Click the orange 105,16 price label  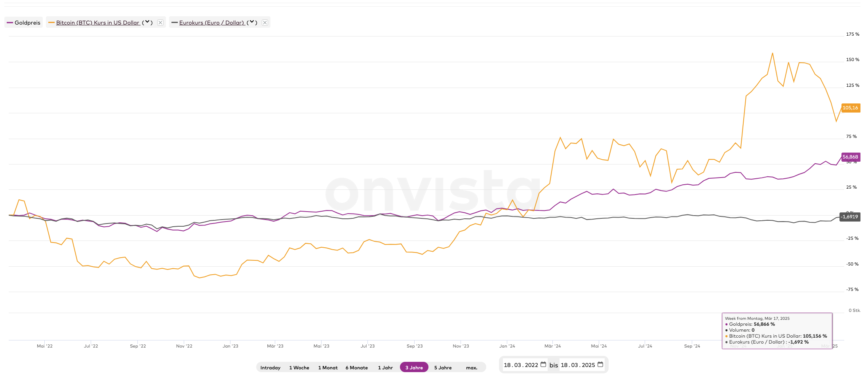[x=850, y=108]
